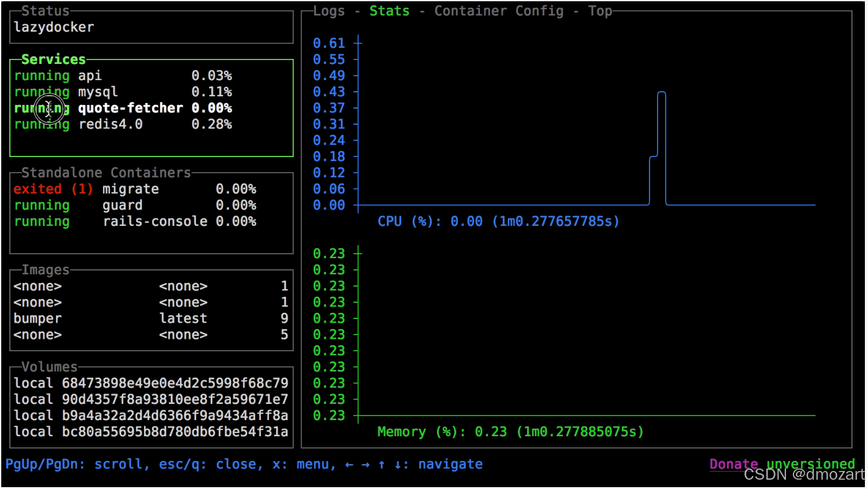868x489 pixels.
Task: Click the 0.11% CPU value for mysql
Action: (212, 92)
